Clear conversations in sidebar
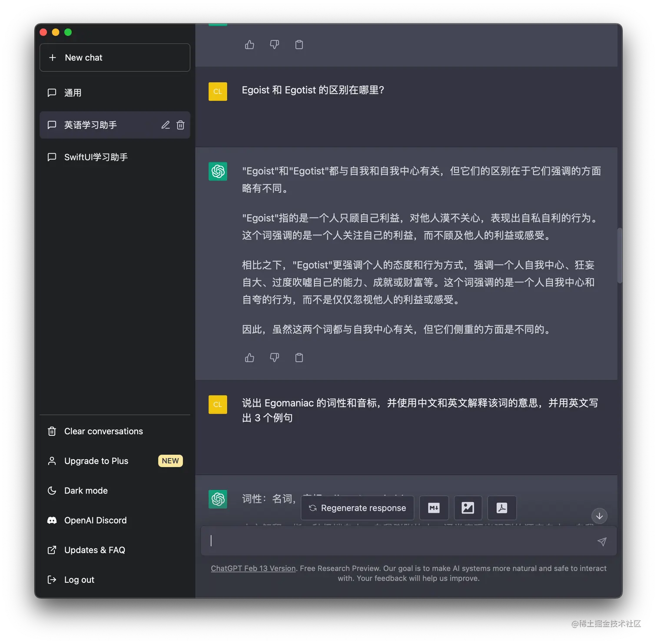 pos(115,431)
